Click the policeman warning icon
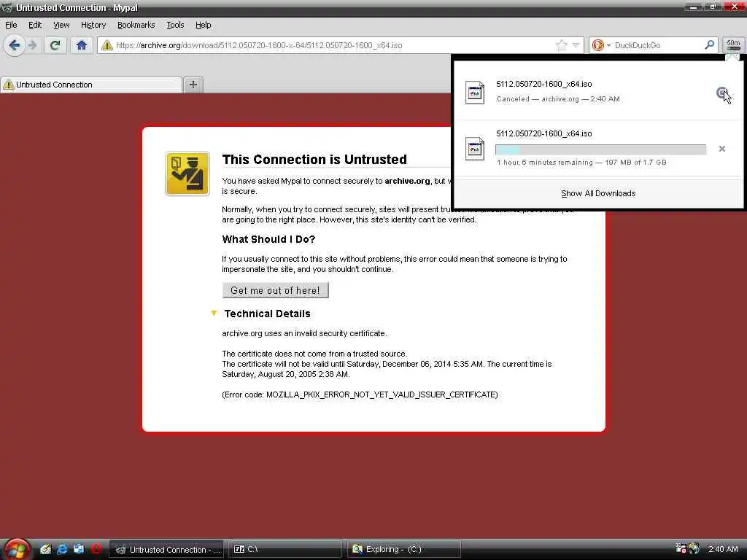 click(x=187, y=174)
